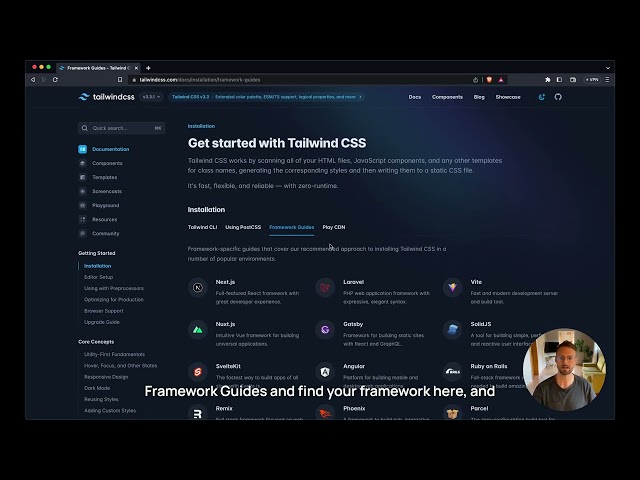This screenshot has height=480, width=640.
Task: Click the Playground sidebar icon
Action: tap(82, 205)
